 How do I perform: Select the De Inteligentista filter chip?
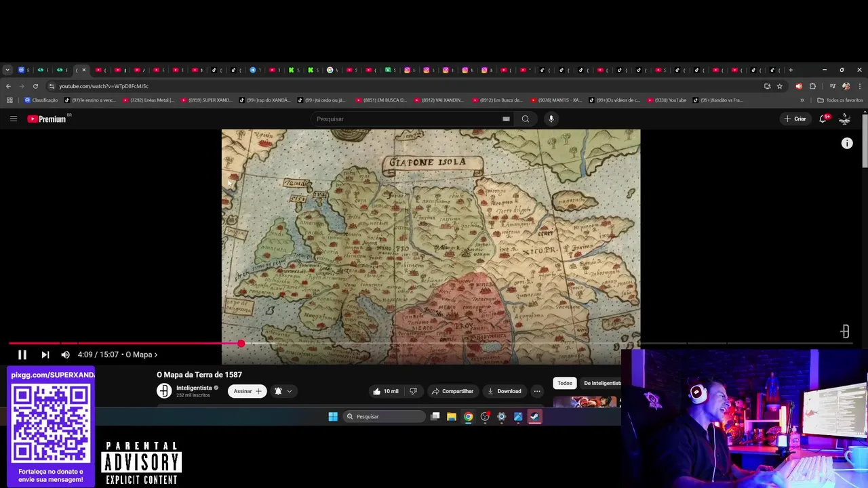point(602,383)
